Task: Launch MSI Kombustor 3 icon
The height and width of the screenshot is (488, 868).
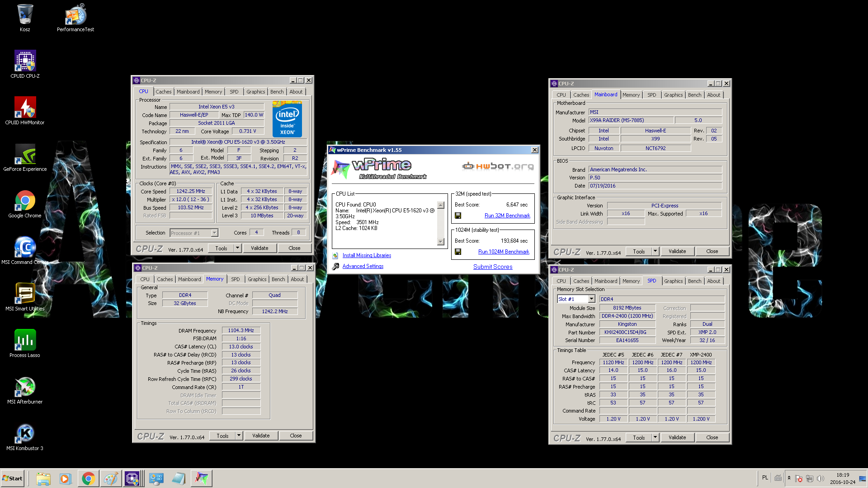Action: [25, 436]
